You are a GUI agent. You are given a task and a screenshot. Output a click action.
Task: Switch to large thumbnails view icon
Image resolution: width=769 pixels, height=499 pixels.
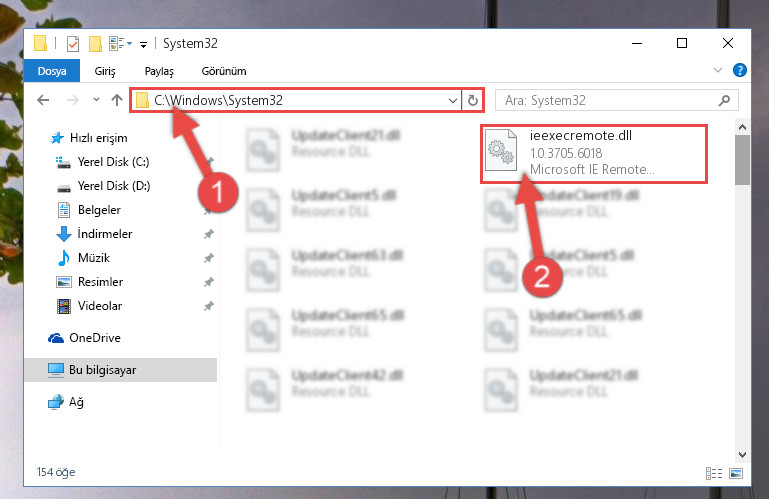pos(736,473)
